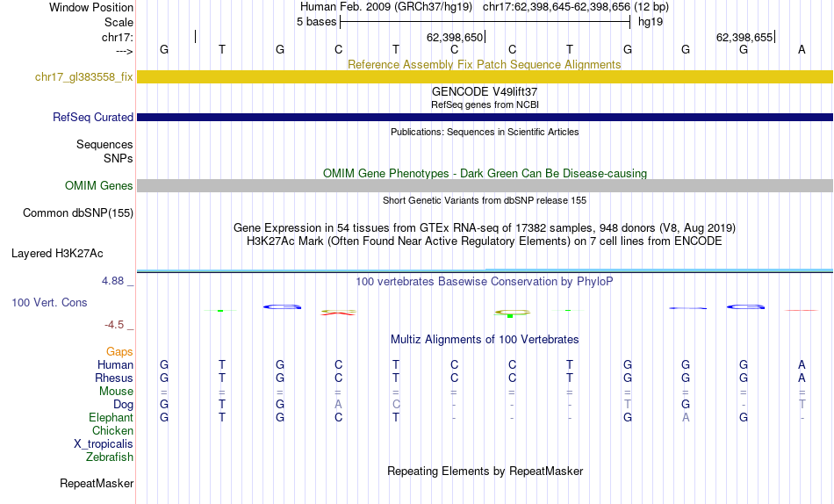This screenshot has width=834, height=504.
Task: Click RefSeq genes from NCBI title
Action: 485,104
